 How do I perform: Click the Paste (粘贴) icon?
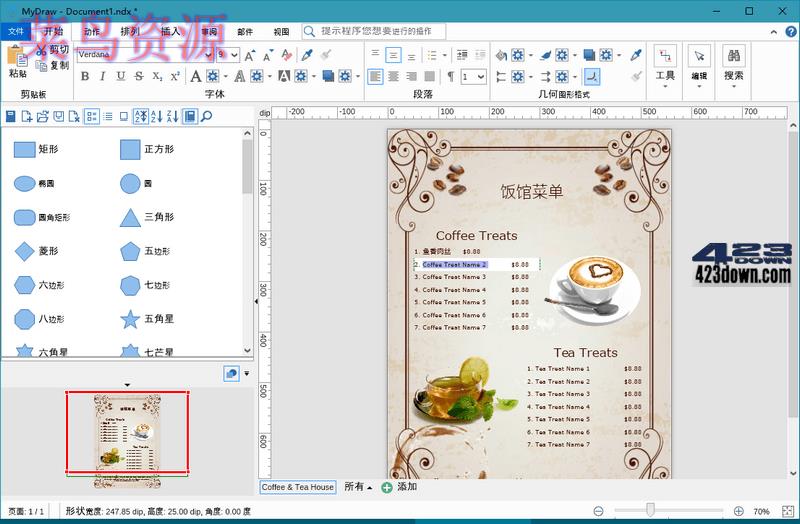point(16,57)
